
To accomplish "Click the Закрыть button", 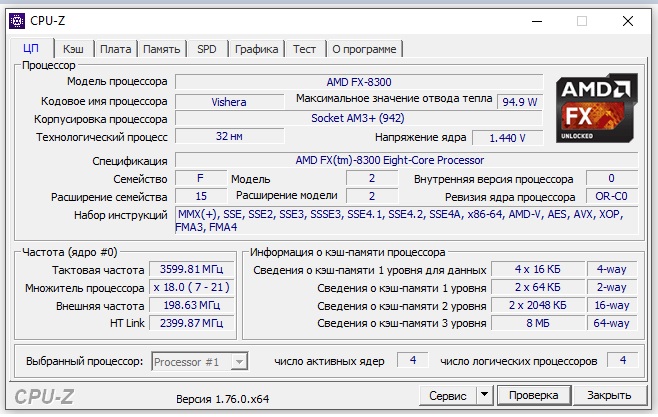I will click(609, 395).
